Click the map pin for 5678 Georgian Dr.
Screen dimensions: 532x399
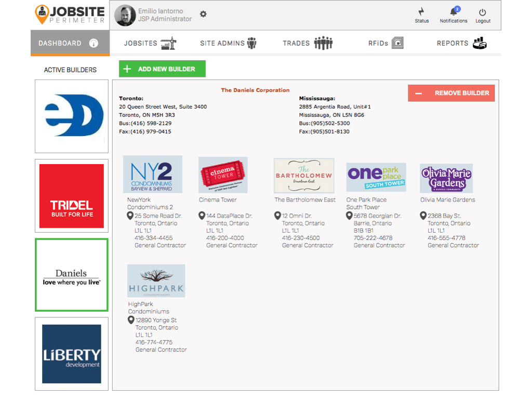coord(349,216)
